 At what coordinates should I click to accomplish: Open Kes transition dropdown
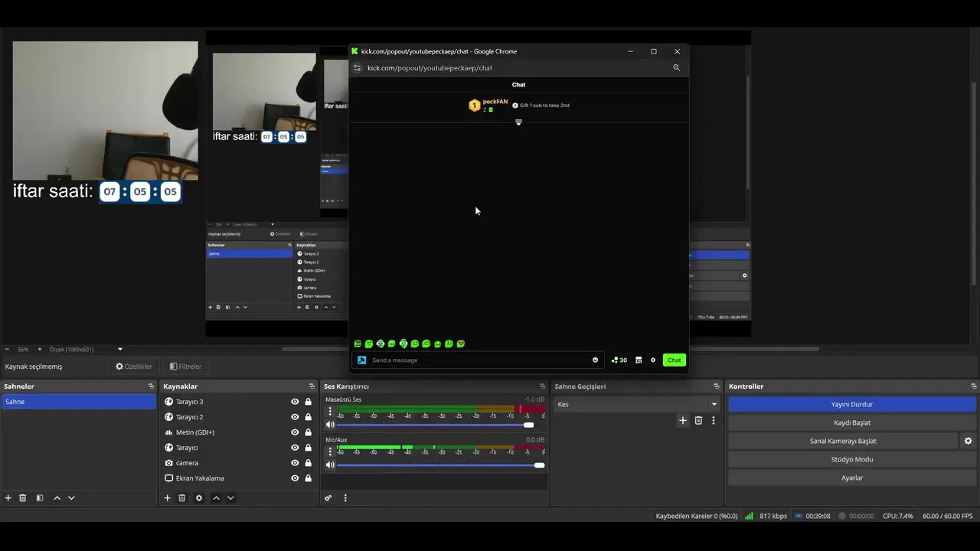click(x=637, y=404)
